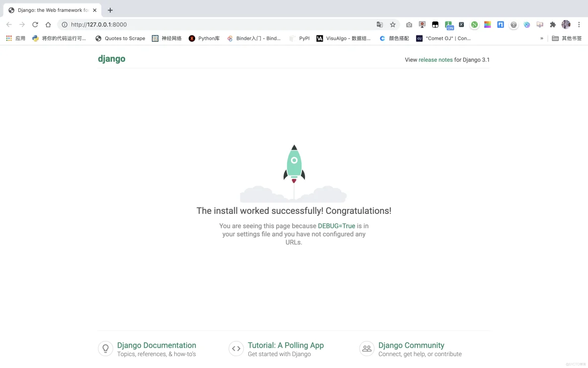
Task: Open the Tampermonkey extension
Action: point(435,25)
